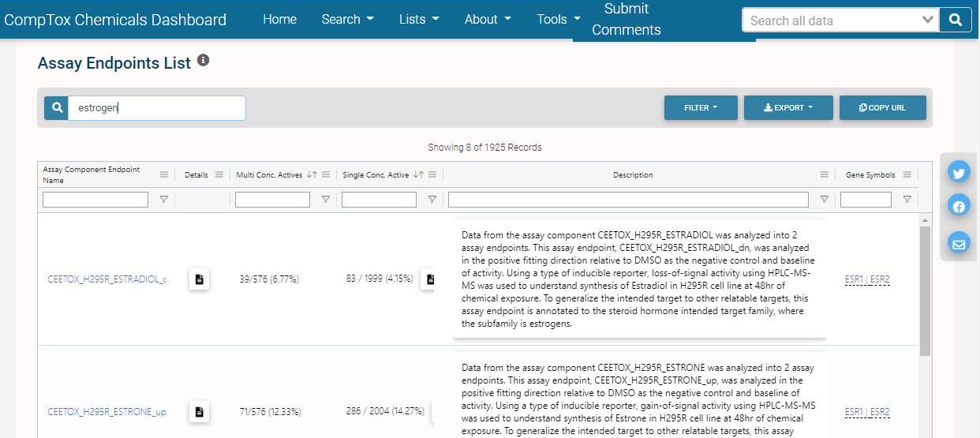Click funnel filter icon for Endpoint Name column
The image size is (980, 438).
(x=164, y=200)
